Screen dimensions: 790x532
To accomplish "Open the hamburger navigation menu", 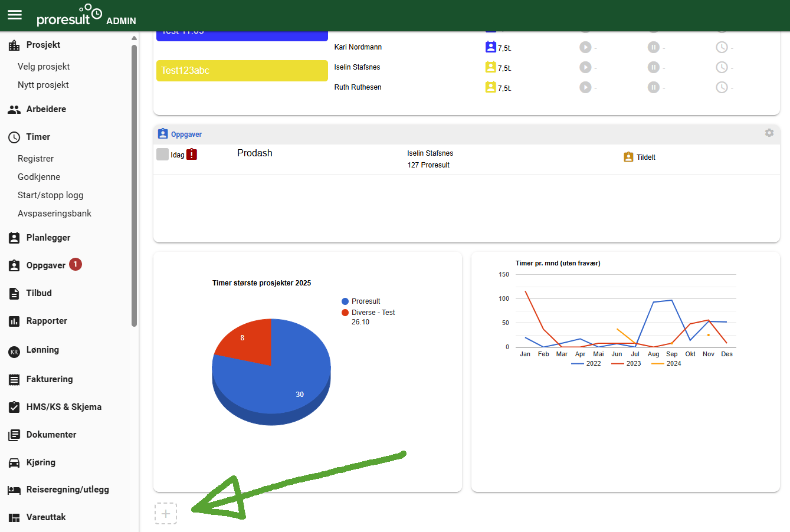I will click(15, 15).
